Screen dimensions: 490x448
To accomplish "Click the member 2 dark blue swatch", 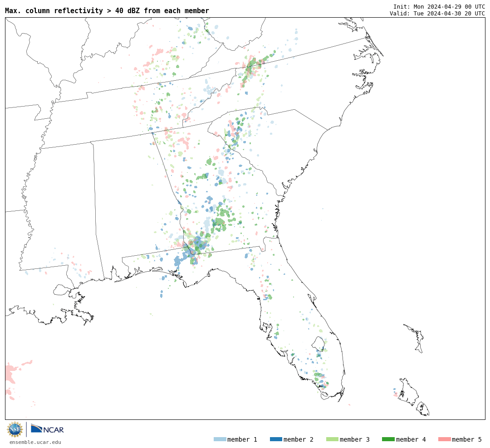I will 276,439.
